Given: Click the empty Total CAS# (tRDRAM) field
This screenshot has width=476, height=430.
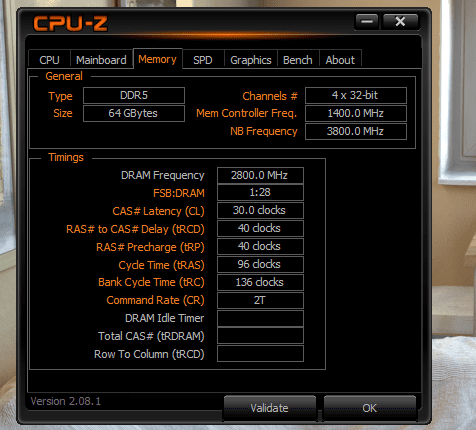Looking at the screenshot, I should pyautogui.click(x=260, y=336).
